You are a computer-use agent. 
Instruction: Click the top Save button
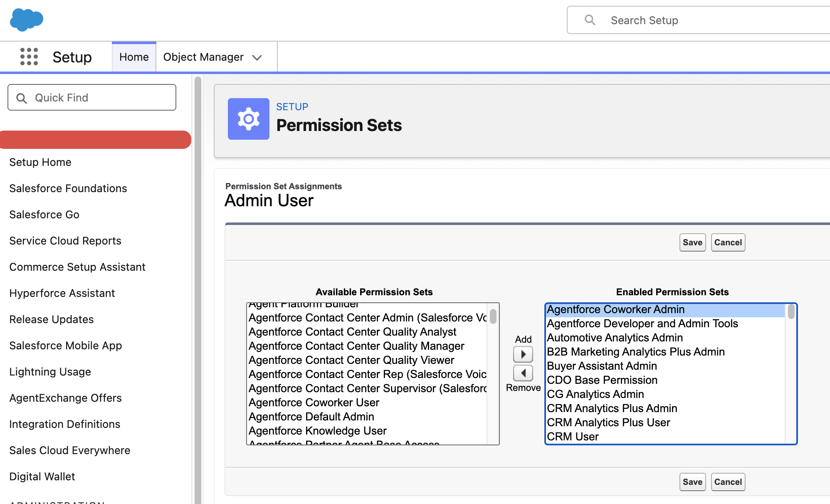(692, 242)
